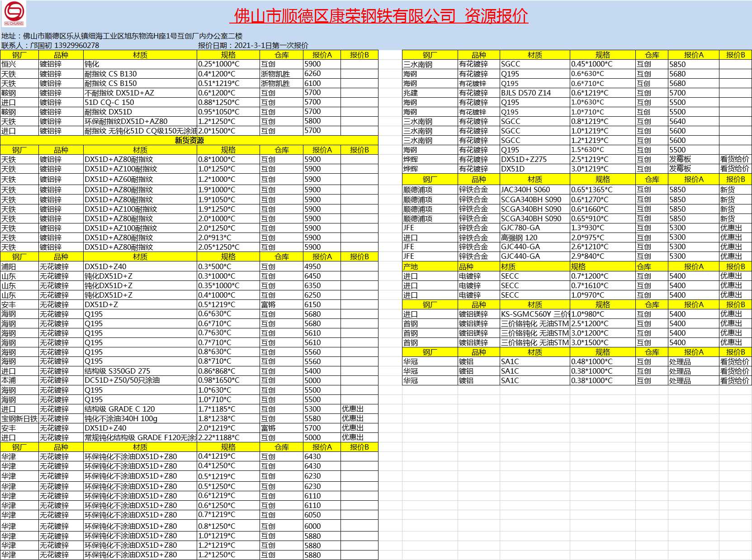
Task: Select the 地址 address line text
Action: tap(122, 36)
